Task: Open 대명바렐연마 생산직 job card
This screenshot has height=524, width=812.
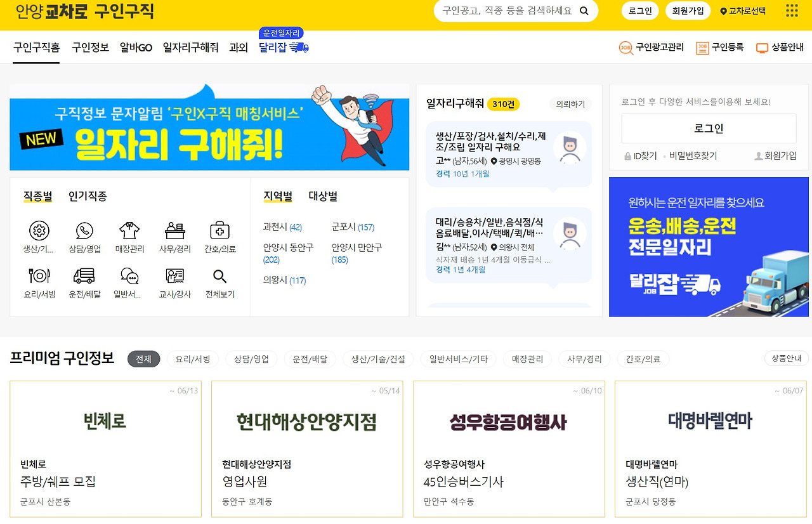Action: (710, 449)
